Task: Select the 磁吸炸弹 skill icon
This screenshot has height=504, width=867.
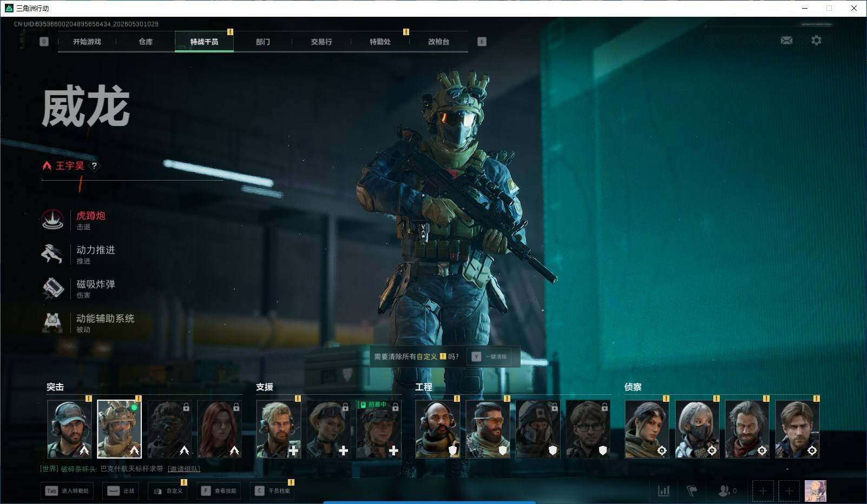Action: (x=52, y=288)
